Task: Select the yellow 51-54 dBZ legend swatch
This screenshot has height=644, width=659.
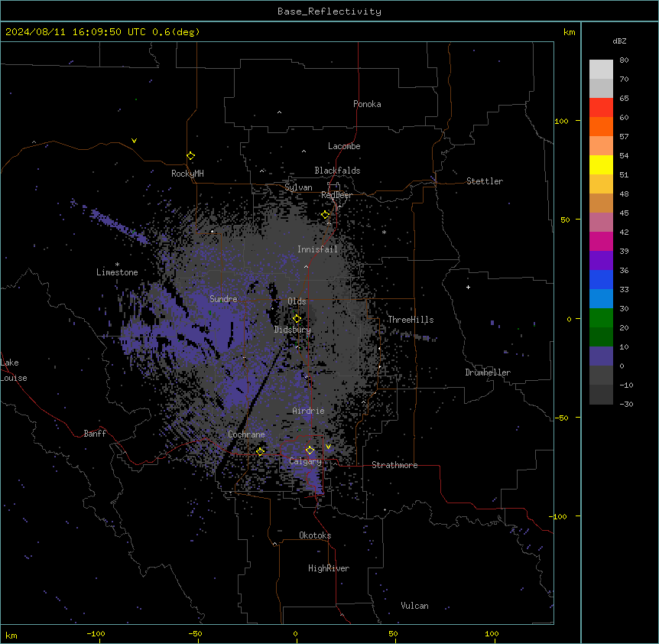Action: (601, 164)
